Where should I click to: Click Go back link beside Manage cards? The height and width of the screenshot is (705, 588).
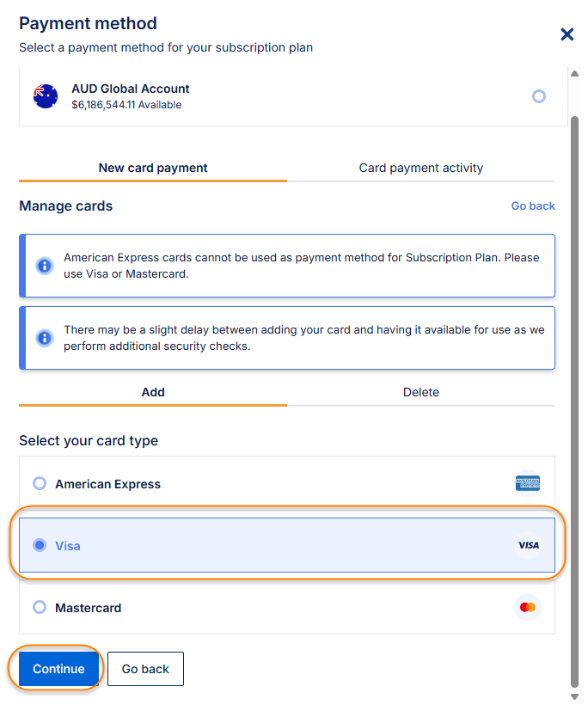click(x=533, y=206)
